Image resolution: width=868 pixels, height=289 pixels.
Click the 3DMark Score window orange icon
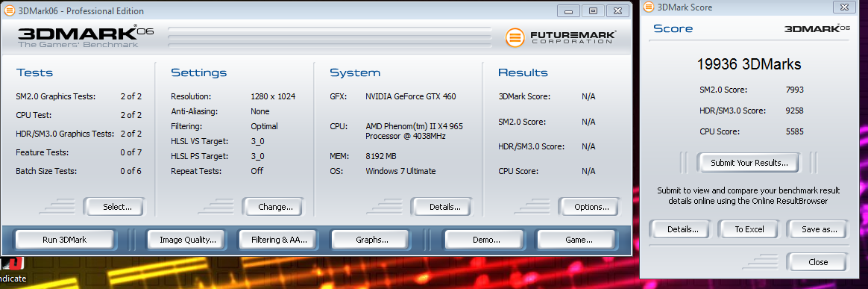pos(648,7)
